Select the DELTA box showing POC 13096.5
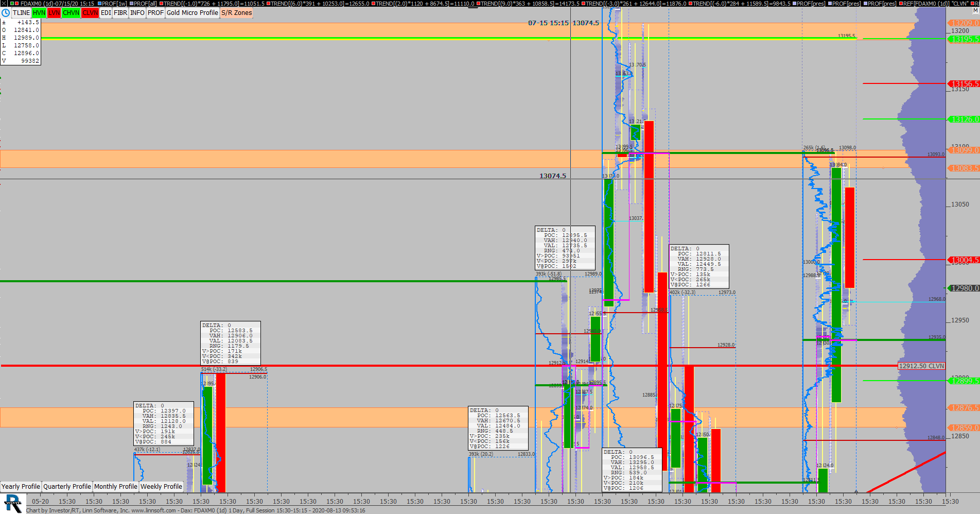 [x=632, y=470]
